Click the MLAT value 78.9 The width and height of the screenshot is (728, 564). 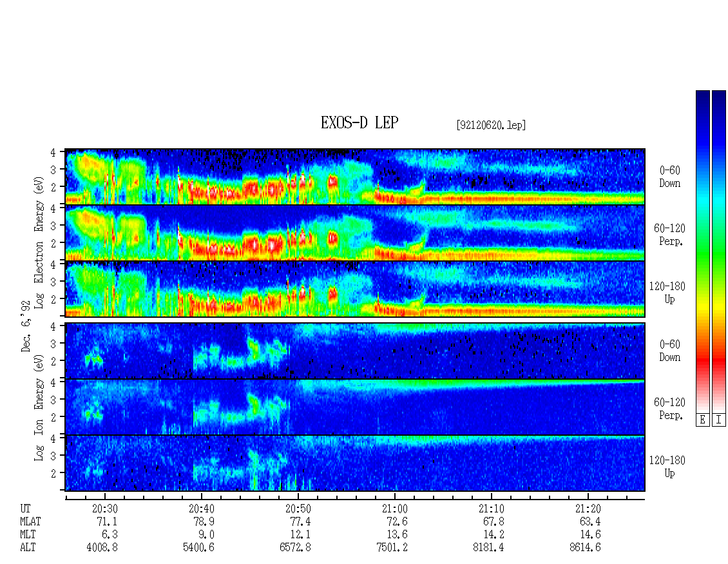[x=204, y=521]
